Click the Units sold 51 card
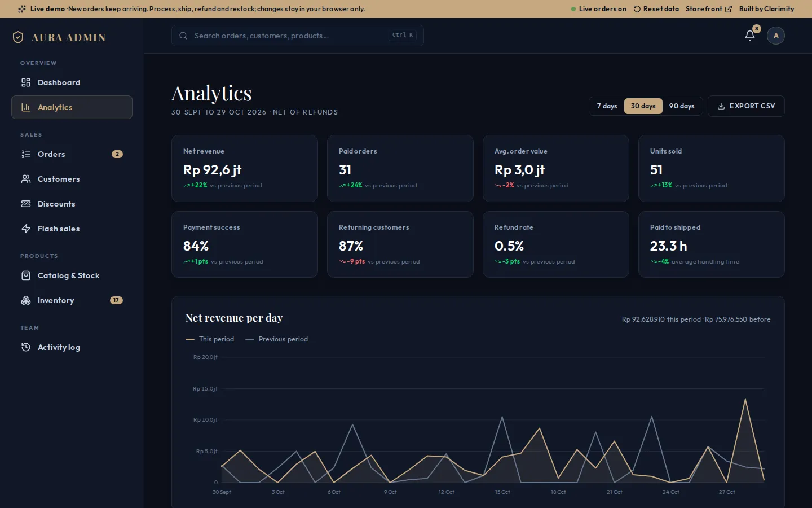The height and width of the screenshot is (508, 812). pos(712,168)
